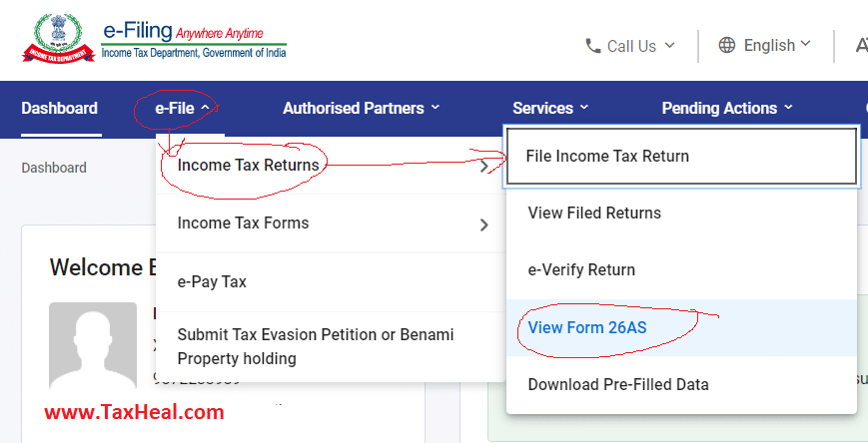Open Submit Tax Evasion Petition option
This screenshot has height=443, width=868.
pyautogui.click(x=316, y=346)
